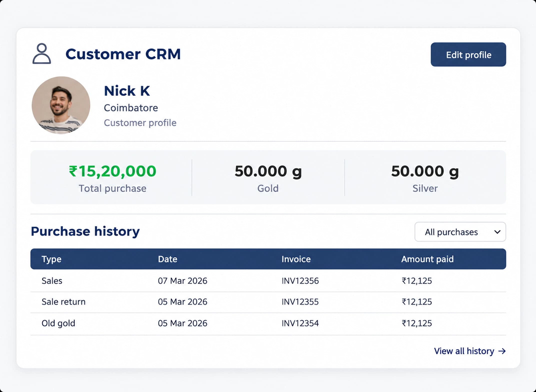This screenshot has width=536, height=392.
Task: Click the ₹12,125 amount for INV12356
Action: [417, 281]
